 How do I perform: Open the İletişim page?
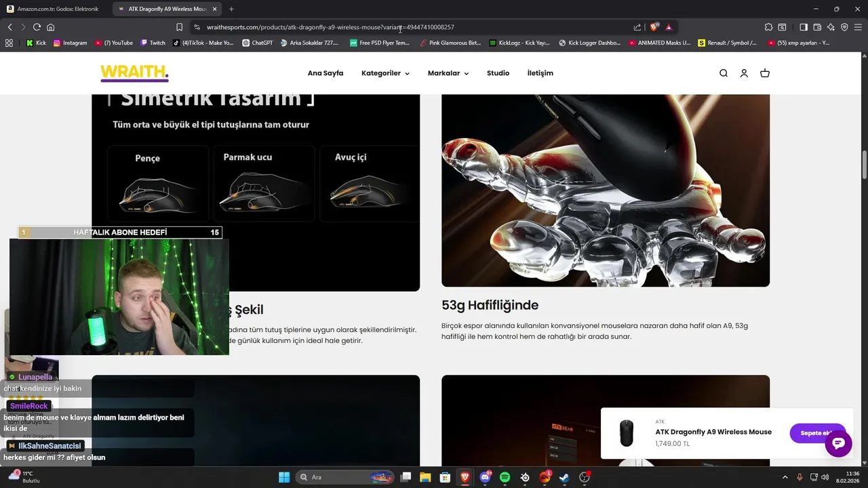point(540,73)
